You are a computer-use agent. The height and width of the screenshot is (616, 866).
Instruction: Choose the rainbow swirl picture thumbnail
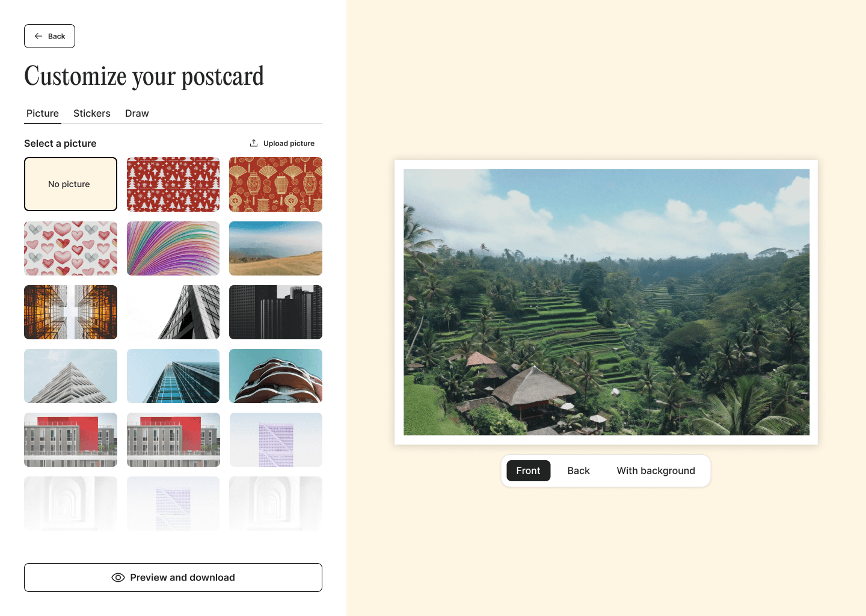click(x=173, y=248)
